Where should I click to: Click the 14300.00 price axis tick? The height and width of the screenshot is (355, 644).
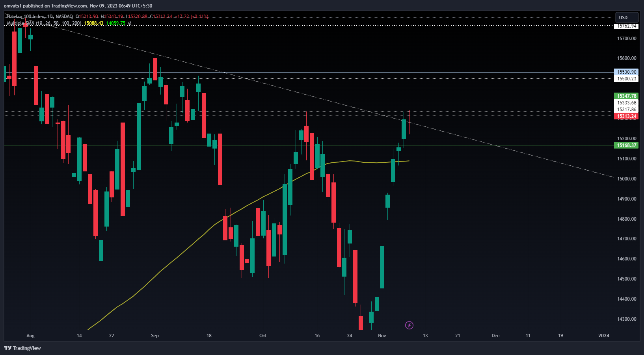627,319
